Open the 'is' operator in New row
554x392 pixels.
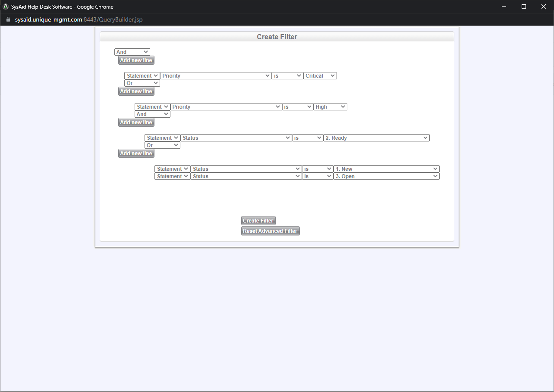tap(318, 169)
